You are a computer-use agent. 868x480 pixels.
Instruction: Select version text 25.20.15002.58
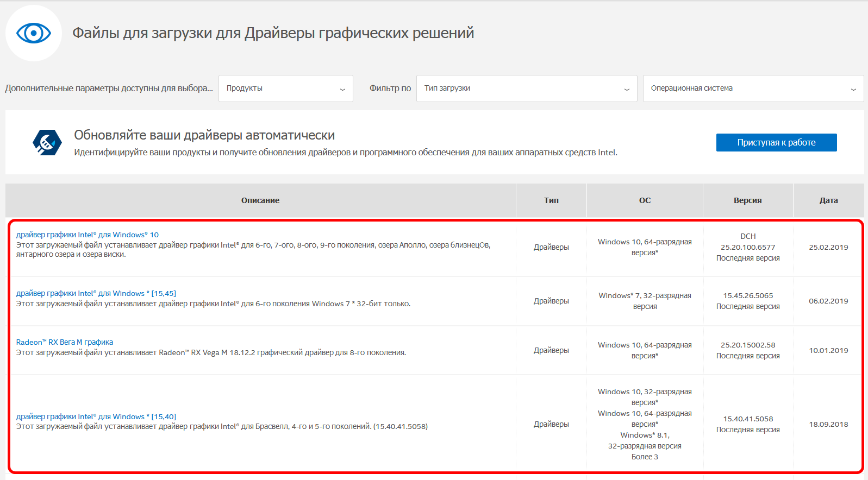pyautogui.click(x=748, y=345)
